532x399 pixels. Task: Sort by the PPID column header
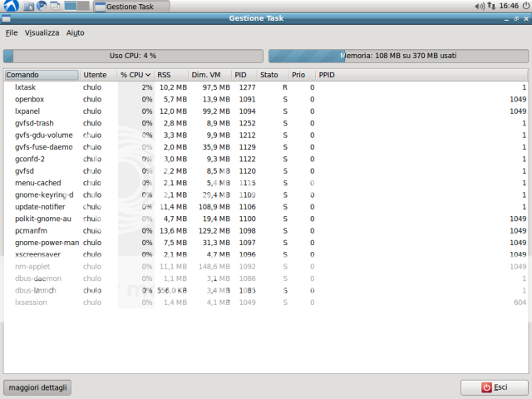coord(421,75)
